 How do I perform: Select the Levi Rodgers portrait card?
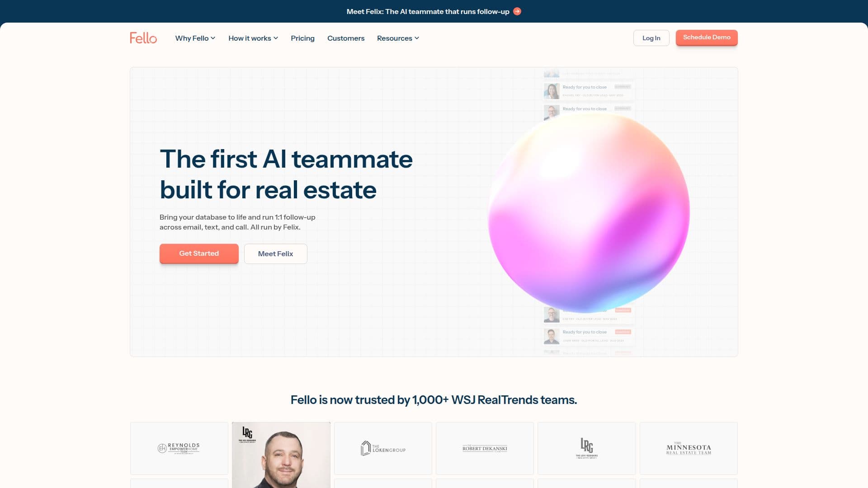click(x=281, y=455)
